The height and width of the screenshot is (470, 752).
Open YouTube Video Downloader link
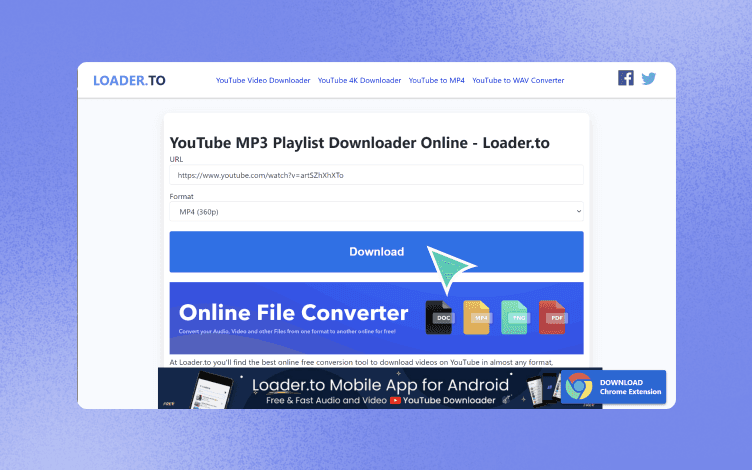click(x=263, y=81)
